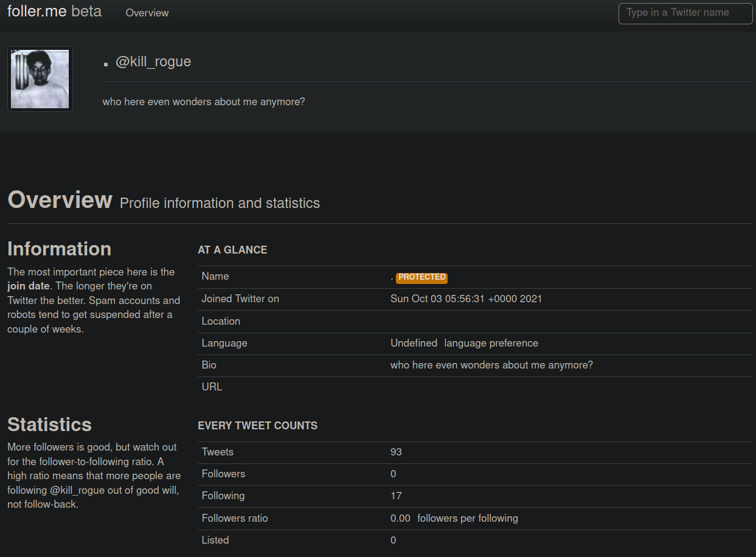Click the Listed row label
Viewport: 756px width, 557px height.
(215, 540)
